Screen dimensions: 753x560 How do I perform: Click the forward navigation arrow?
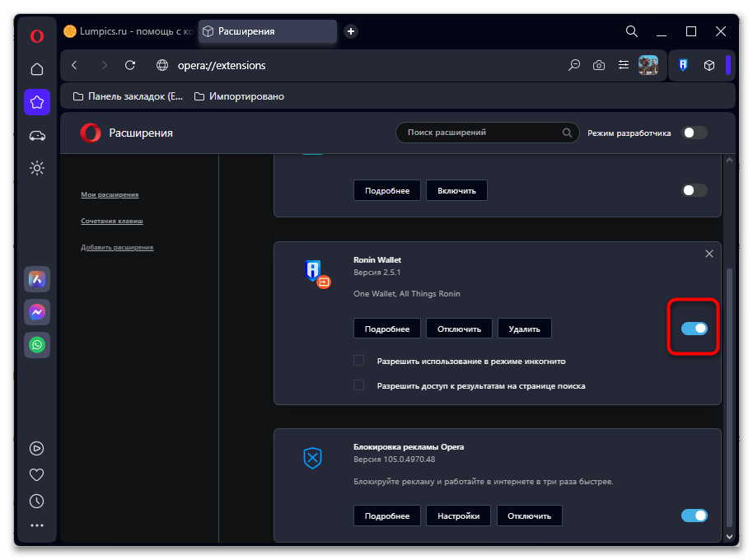tap(104, 65)
